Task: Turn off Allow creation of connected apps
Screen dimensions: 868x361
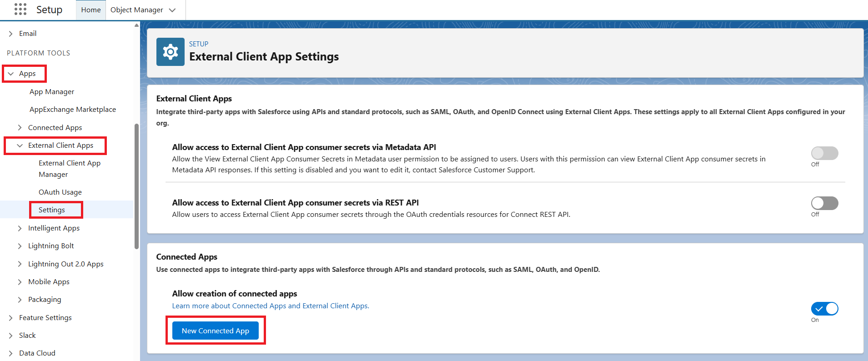Action: tap(824, 309)
